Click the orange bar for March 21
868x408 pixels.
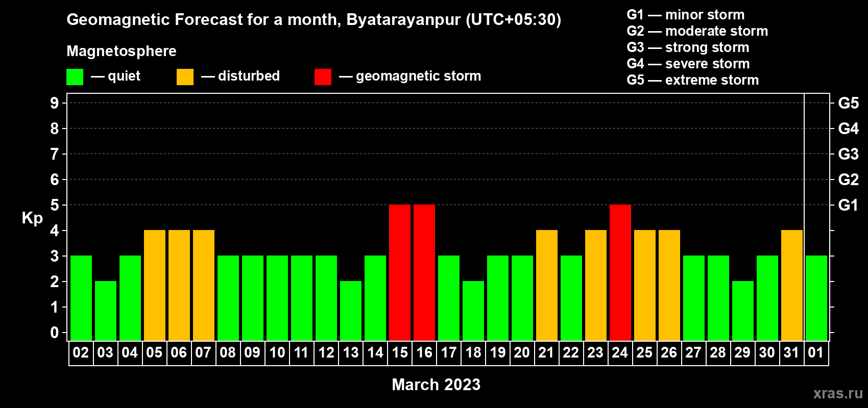click(x=547, y=285)
